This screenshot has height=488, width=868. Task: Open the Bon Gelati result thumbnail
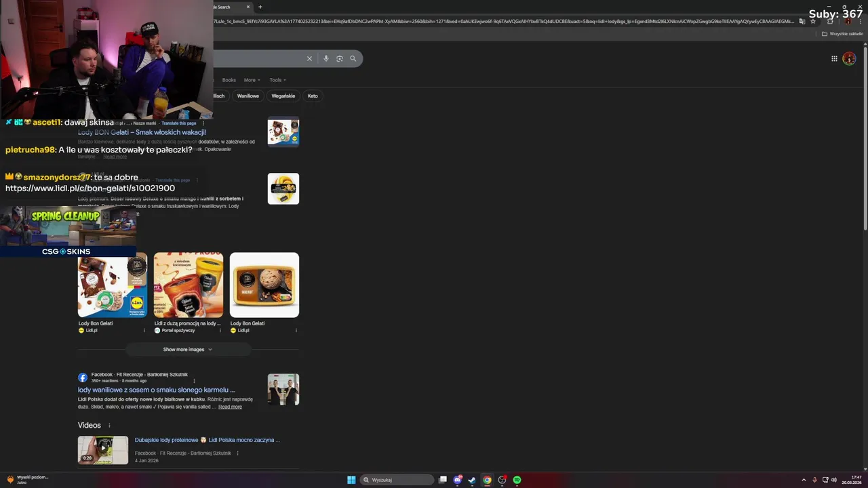click(283, 132)
